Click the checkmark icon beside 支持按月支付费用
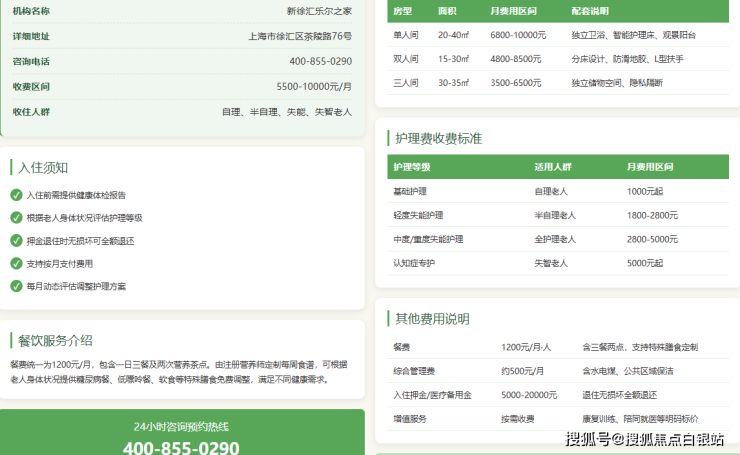Viewport: 740px width, 455px height. 16,263
